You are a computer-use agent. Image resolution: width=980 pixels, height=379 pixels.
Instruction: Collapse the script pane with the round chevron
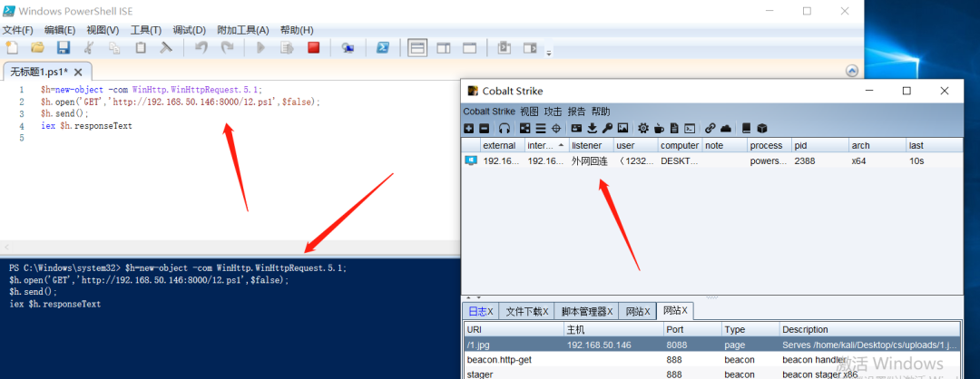coord(852,72)
